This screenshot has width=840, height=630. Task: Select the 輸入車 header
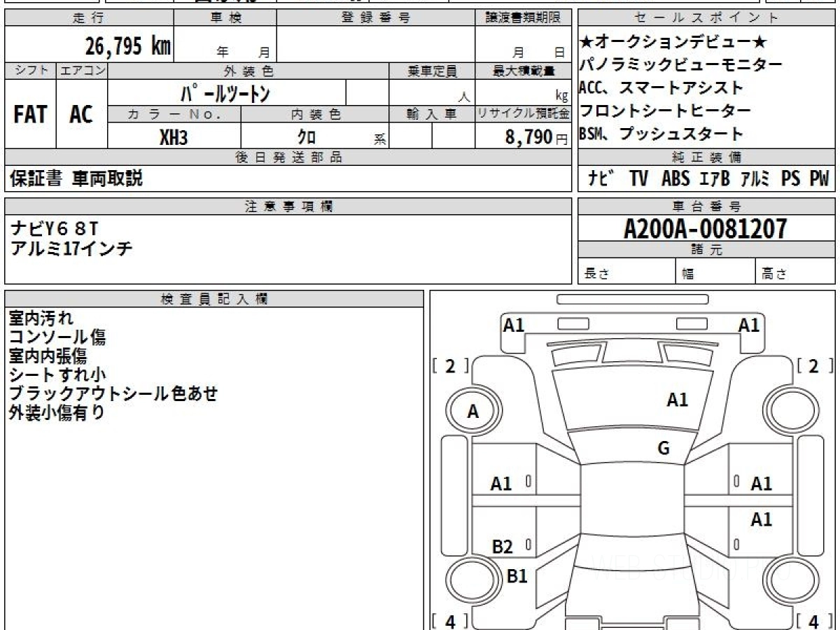(x=432, y=114)
